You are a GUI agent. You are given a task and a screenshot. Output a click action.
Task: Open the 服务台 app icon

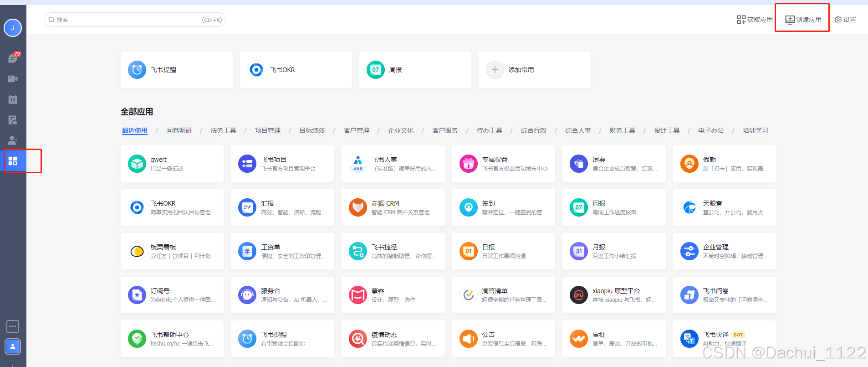(247, 295)
